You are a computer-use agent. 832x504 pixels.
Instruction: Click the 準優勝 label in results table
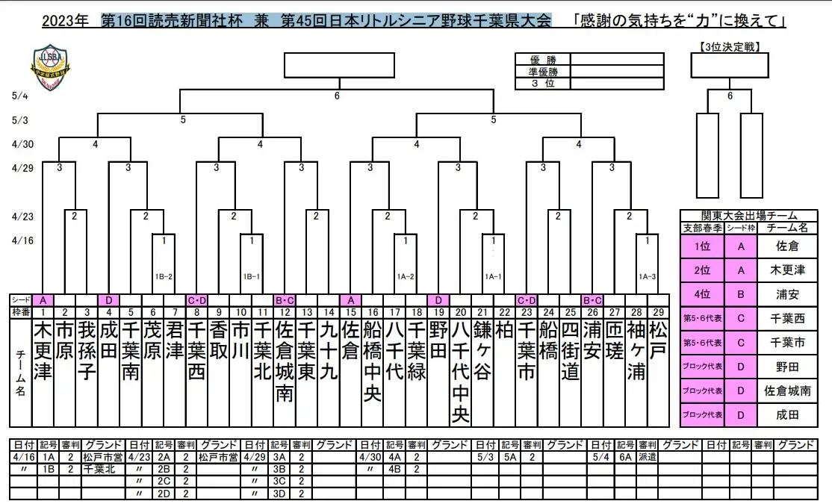(542, 71)
